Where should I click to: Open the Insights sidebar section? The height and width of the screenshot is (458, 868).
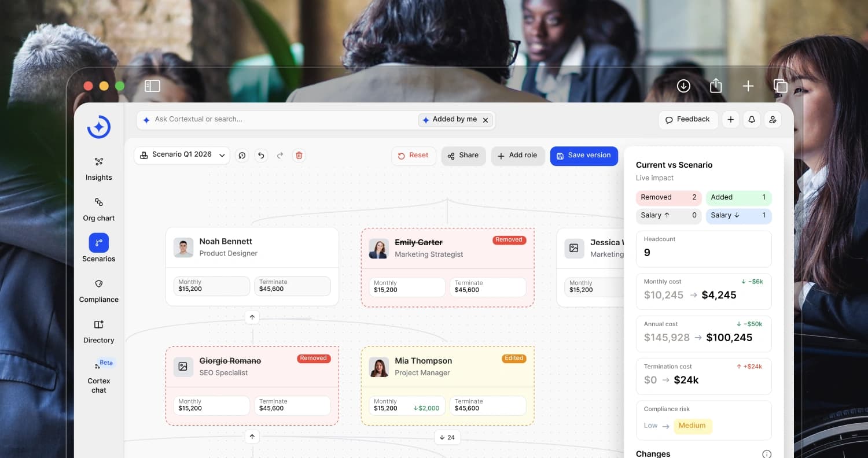click(x=98, y=168)
